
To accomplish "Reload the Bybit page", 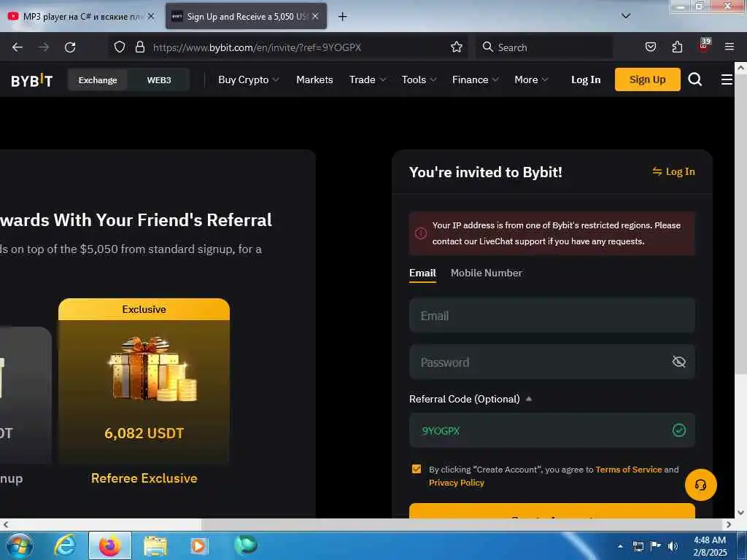I will [70, 47].
